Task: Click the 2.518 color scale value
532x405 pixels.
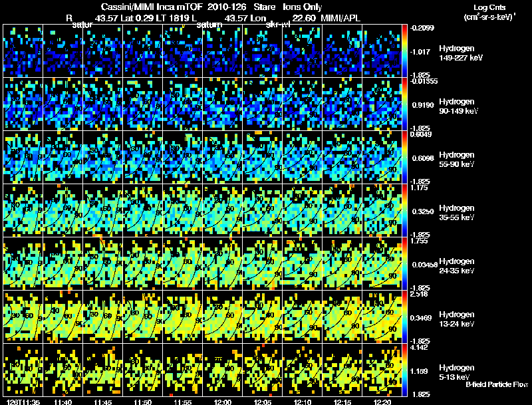Action: click(x=419, y=294)
